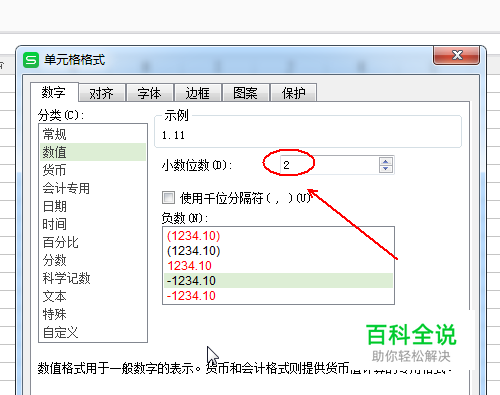Select the 分数 category

(93, 260)
